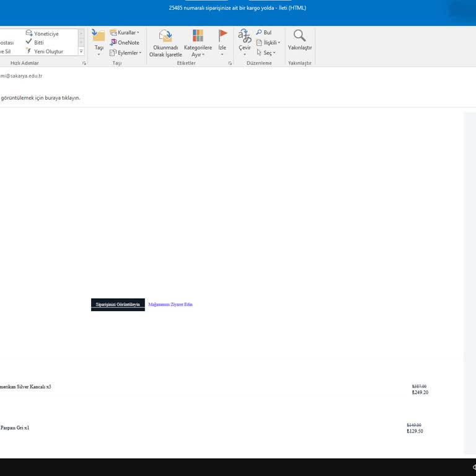Open the Kurallar rules dropdown
Image resolution: width=476 pixels, height=476 pixels.
pos(125,33)
